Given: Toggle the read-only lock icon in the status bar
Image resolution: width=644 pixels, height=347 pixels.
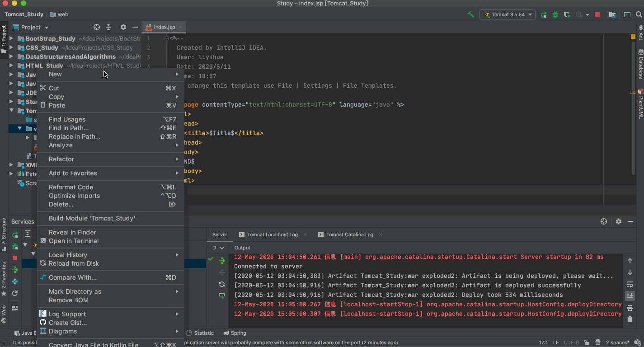Looking at the screenshot, I should pos(586,343).
